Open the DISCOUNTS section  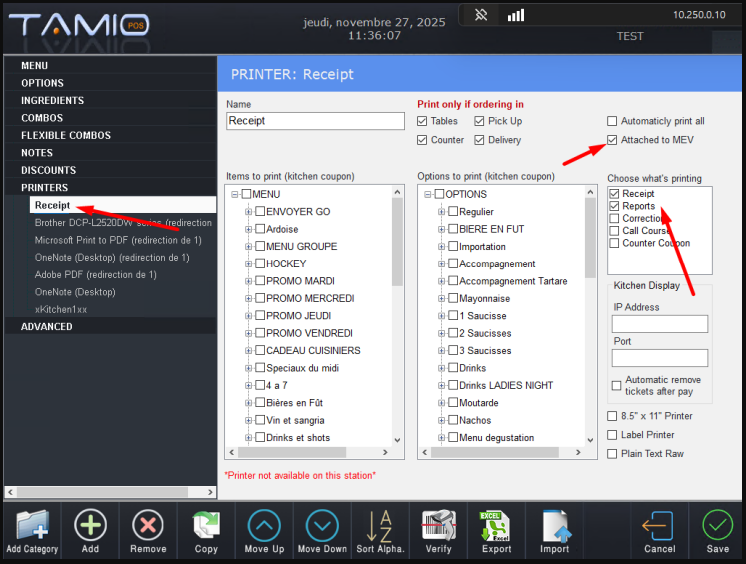click(110, 170)
